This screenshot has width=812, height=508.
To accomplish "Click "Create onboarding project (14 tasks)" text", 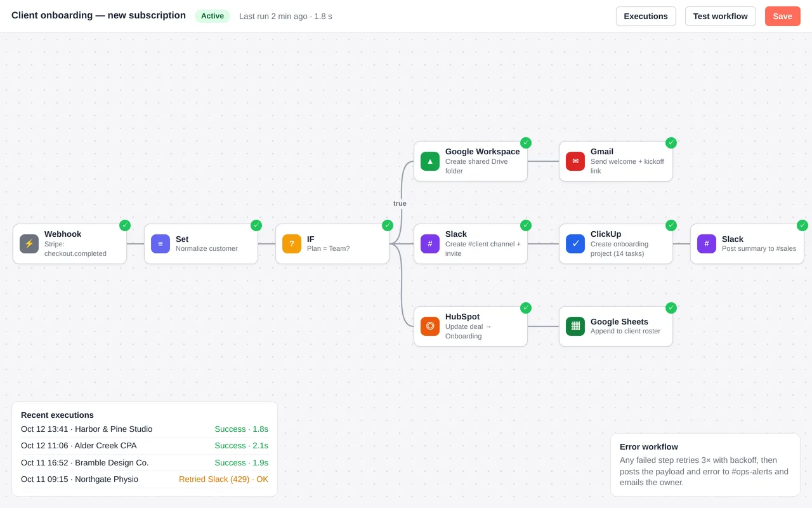I will [x=619, y=249].
